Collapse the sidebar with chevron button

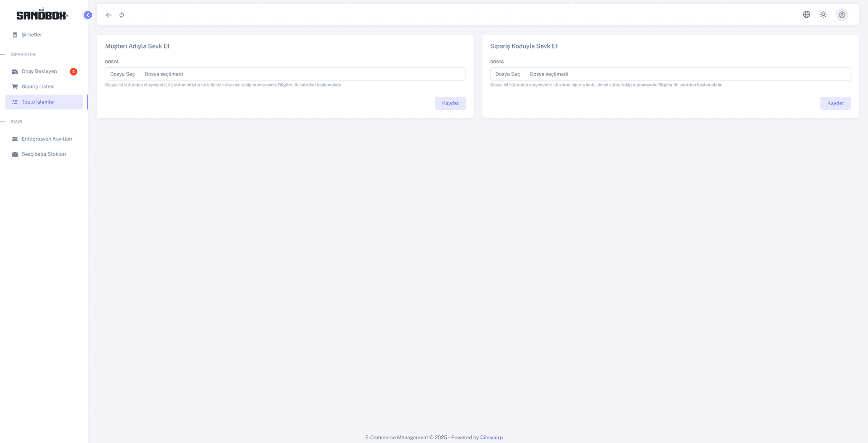point(88,15)
